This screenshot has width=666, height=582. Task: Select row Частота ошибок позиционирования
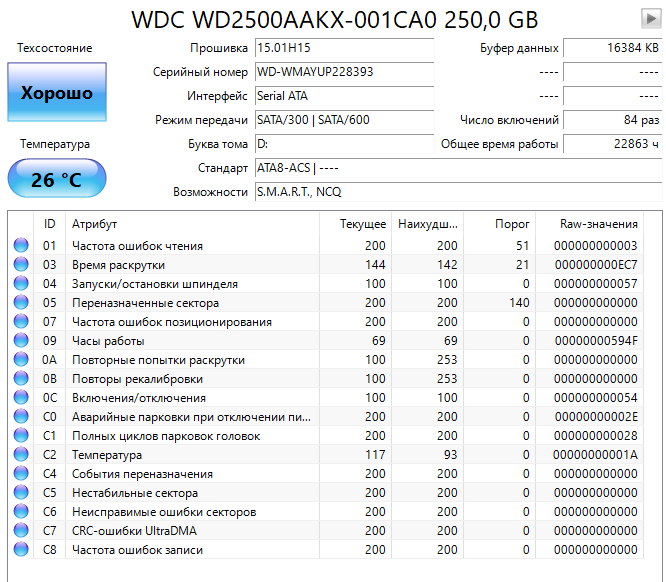click(x=325, y=321)
